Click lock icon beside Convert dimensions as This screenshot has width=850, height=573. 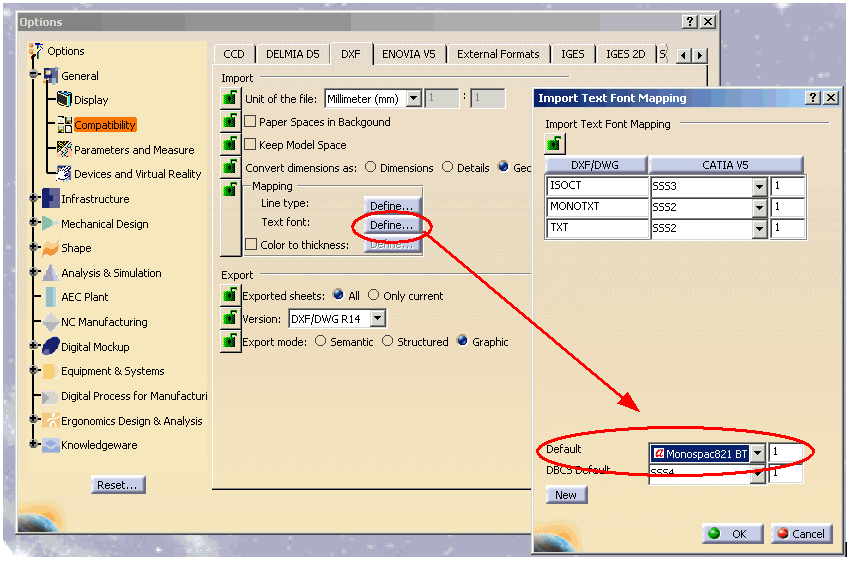230,167
